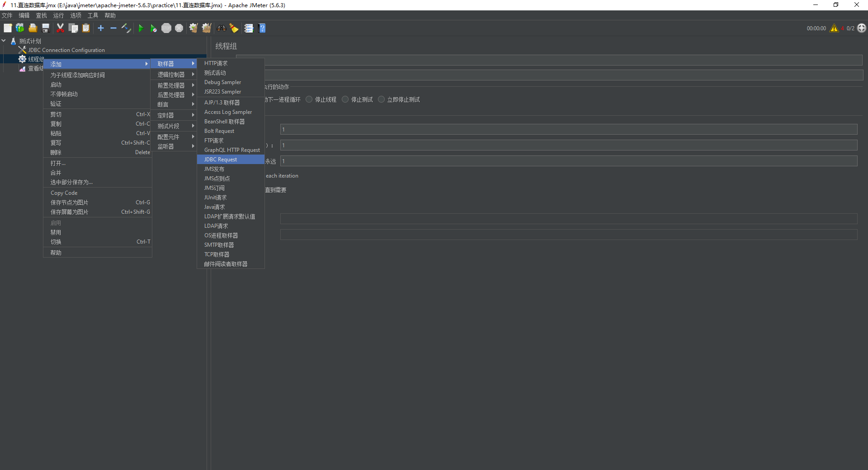Expand the 前置处理器 submenu

[x=174, y=85]
